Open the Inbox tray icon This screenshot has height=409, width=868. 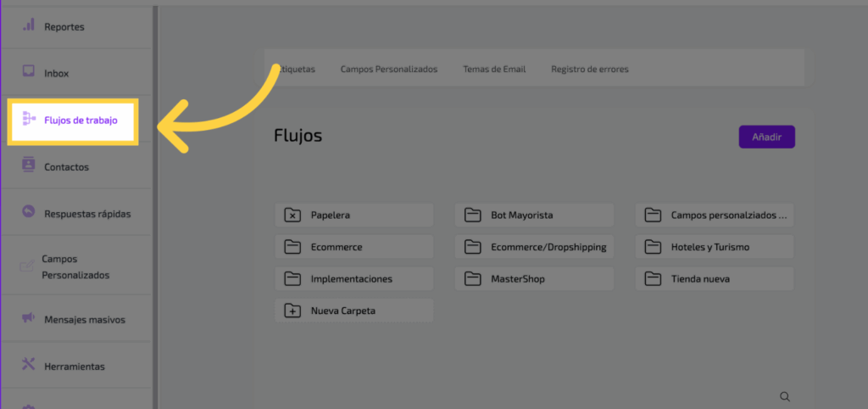pyautogui.click(x=28, y=72)
